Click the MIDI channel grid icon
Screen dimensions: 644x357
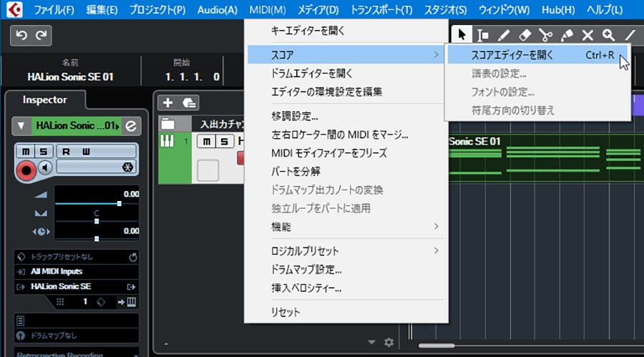60,302
